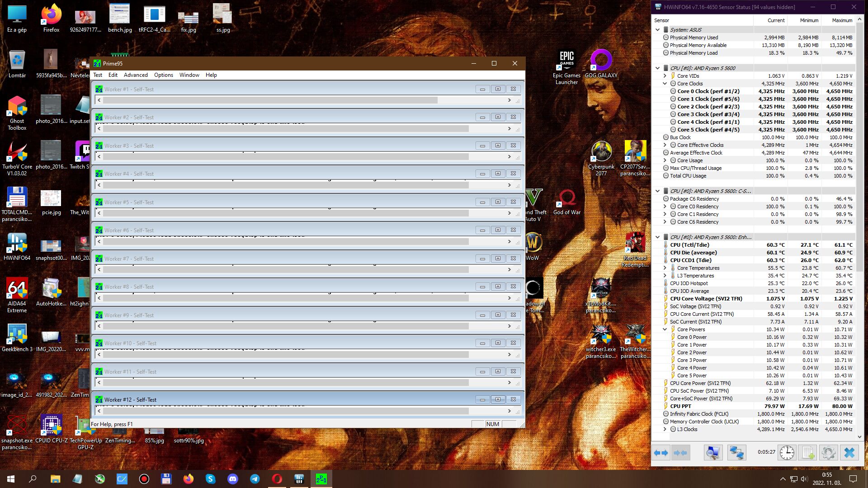This screenshot has height=488, width=868.
Task: Click the HWiNFO expand columns arrows icon
Action: [661, 452]
